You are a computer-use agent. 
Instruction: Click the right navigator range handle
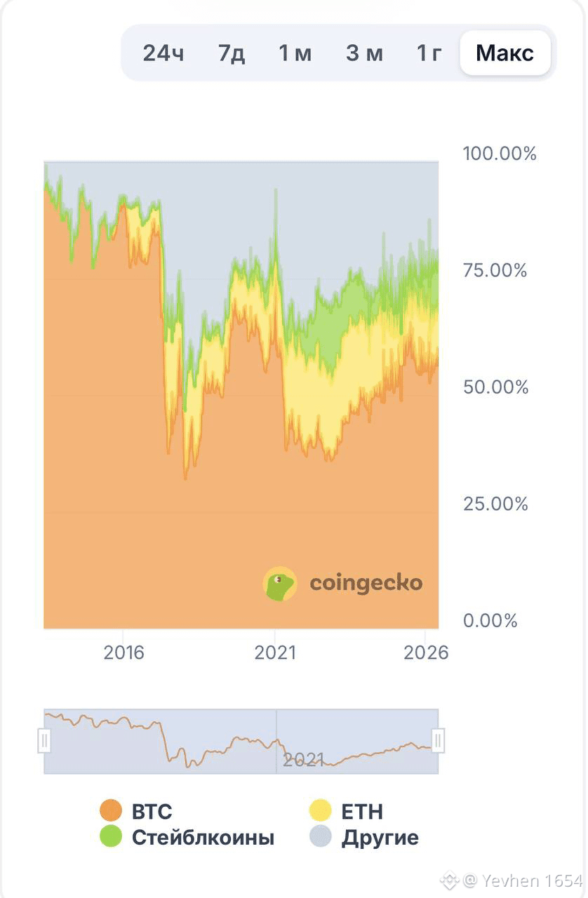pos(438,740)
